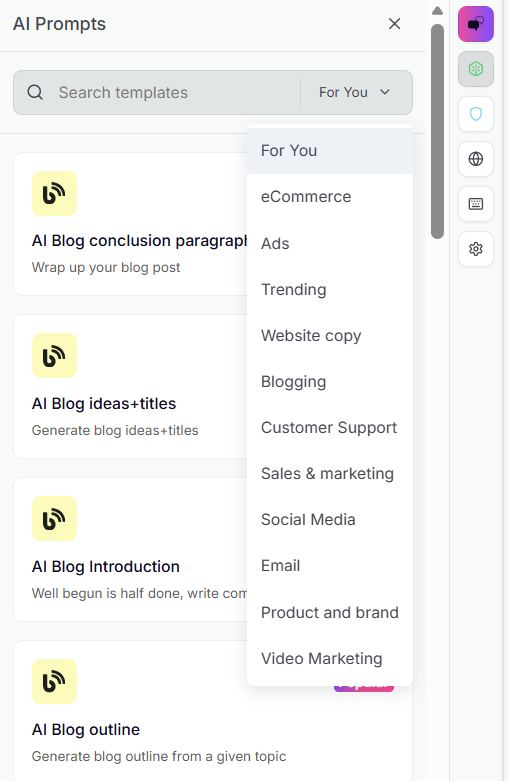Click the AI Prompts panel title
The image size is (508, 781).
click(x=59, y=24)
